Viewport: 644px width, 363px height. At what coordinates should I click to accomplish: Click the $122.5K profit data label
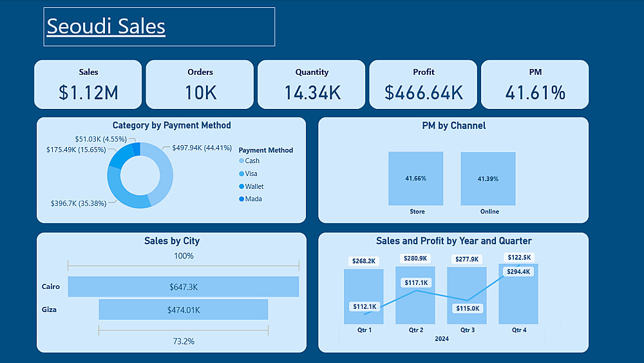pos(519,257)
